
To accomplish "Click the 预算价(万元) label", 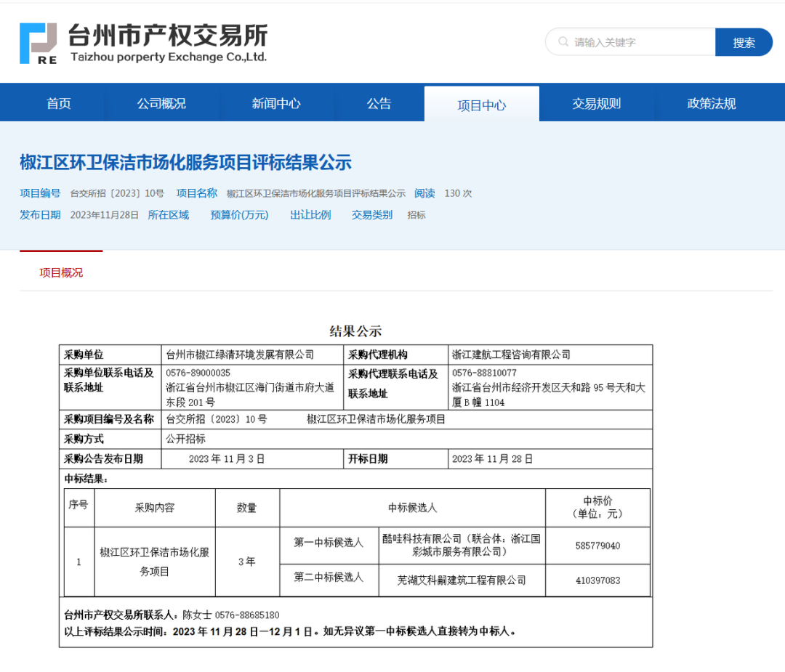I will [x=239, y=214].
